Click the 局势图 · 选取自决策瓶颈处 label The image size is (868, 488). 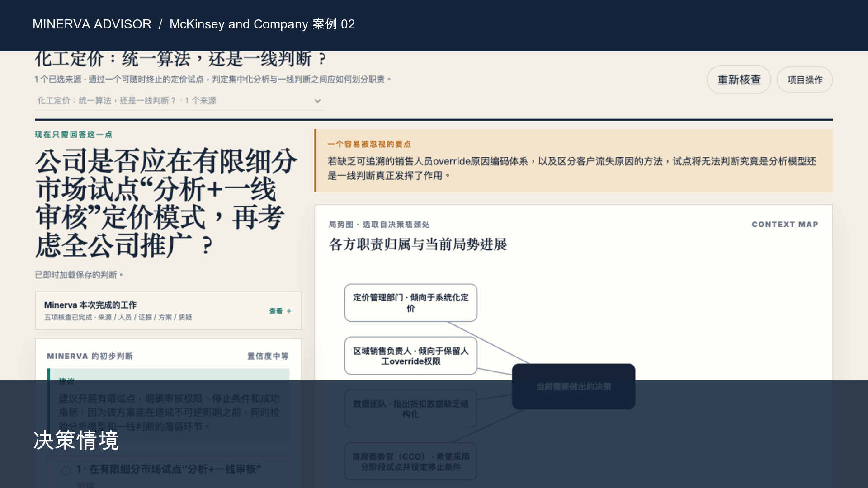(379, 225)
